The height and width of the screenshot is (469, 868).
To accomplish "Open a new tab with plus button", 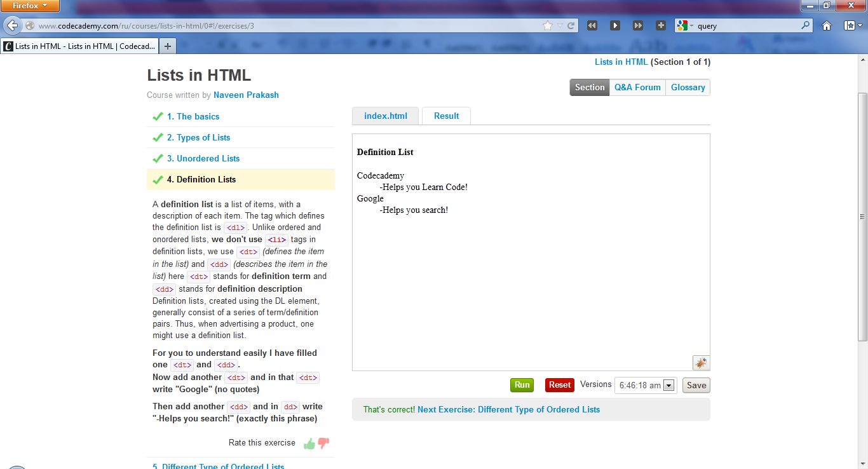I will (168, 46).
